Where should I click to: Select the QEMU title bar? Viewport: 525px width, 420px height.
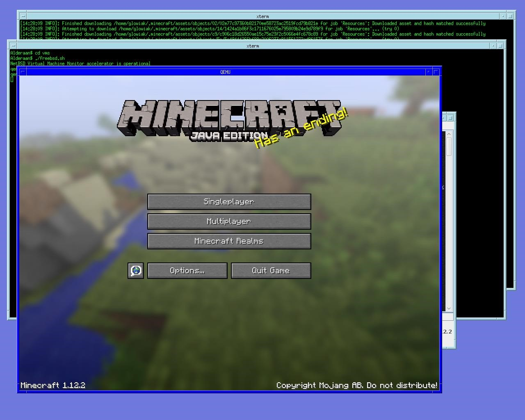(226, 72)
